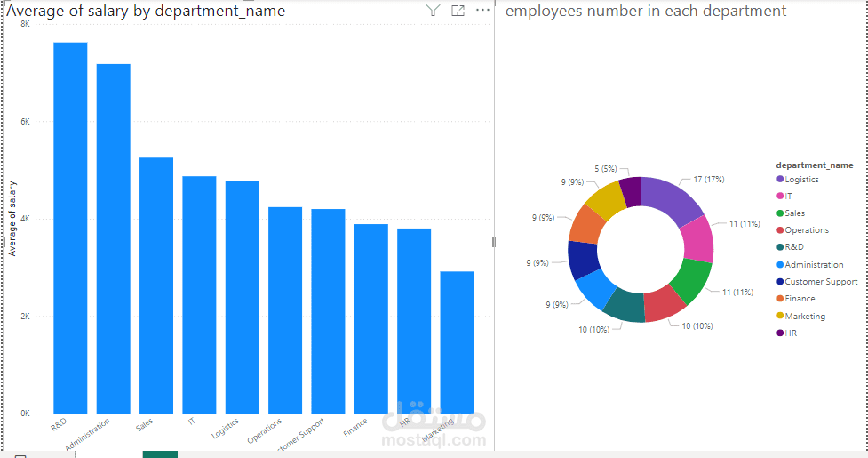Select the R&D salary bar
Viewport: 868px width, 458px height.
pyautogui.click(x=70, y=228)
